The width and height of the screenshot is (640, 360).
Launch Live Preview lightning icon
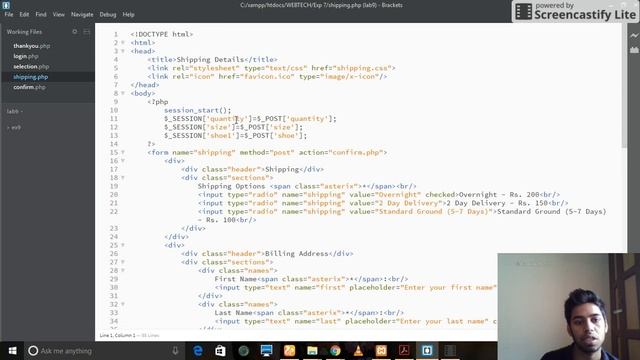[634, 36]
